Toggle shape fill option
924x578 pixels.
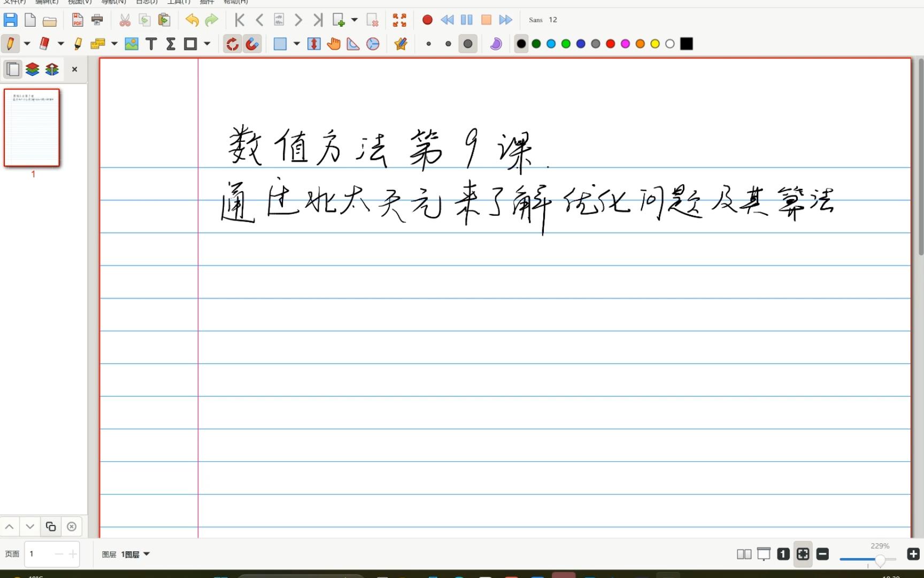496,44
